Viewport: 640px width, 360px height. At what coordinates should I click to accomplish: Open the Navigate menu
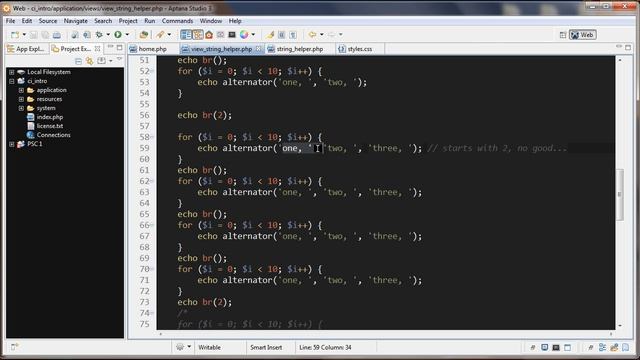click(x=76, y=21)
